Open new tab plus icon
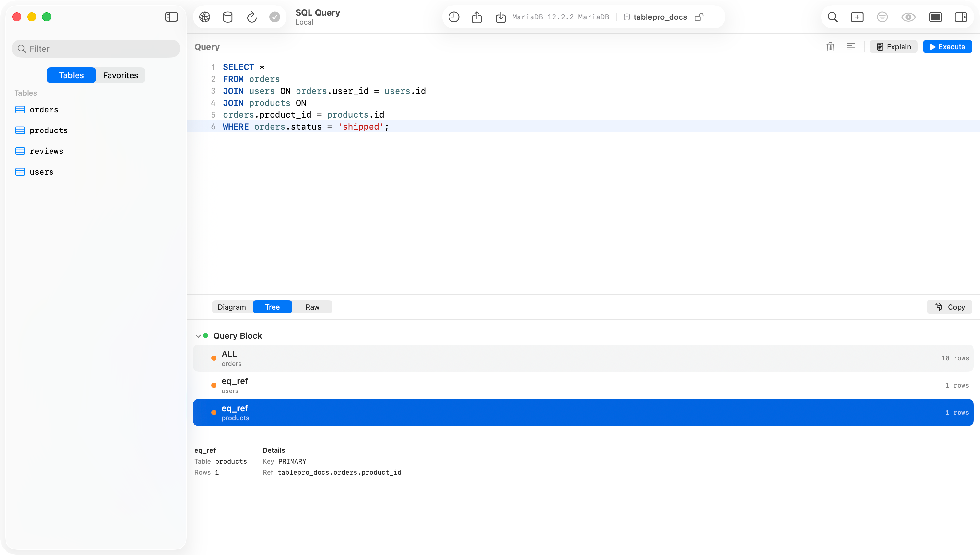Viewport: 980px width, 555px height. click(x=857, y=17)
